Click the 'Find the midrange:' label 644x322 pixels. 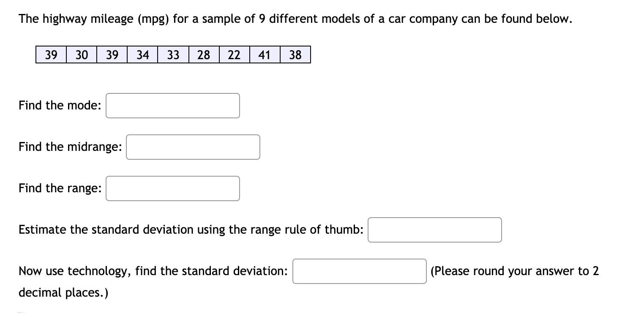pyautogui.click(x=70, y=147)
